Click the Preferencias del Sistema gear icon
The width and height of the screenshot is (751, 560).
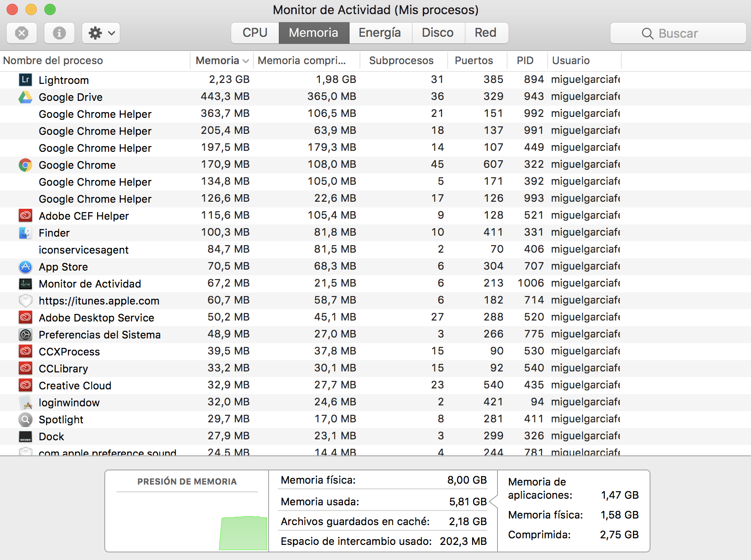click(x=25, y=335)
